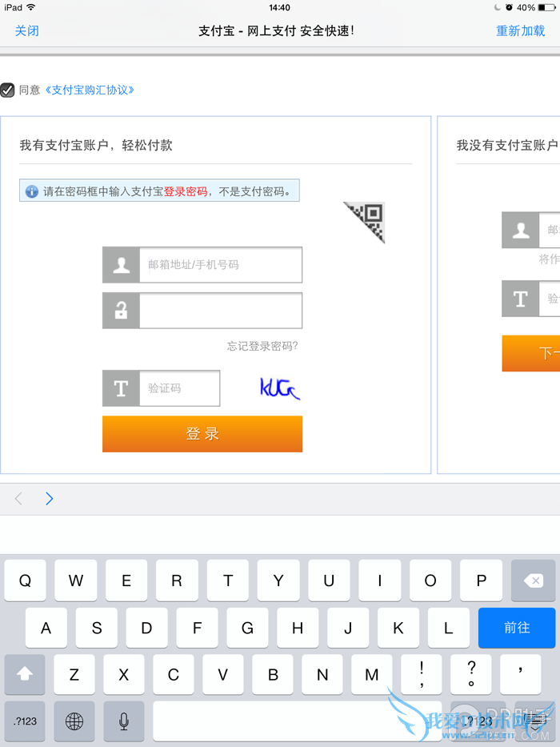Viewport: 560px width, 747px height.
Task: Tap the I key
Action: click(379, 580)
